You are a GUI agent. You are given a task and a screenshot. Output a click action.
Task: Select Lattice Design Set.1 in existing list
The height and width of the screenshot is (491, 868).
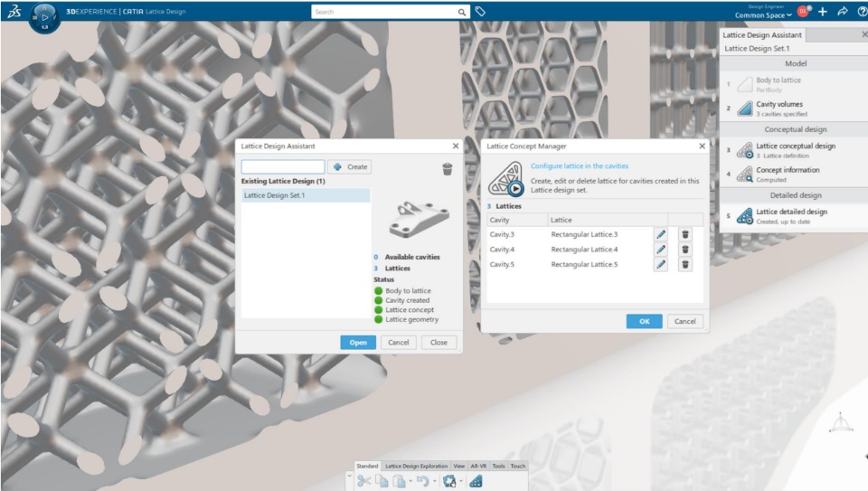coord(306,195)
